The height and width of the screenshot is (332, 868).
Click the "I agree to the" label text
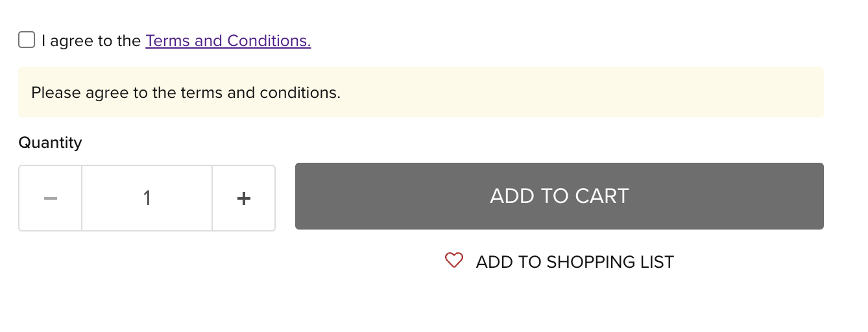91,41
